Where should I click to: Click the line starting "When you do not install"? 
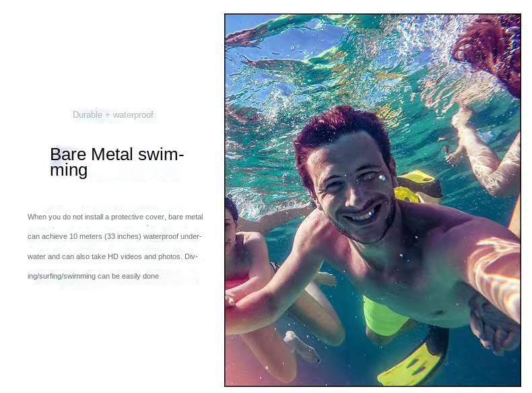click(x=115, y=217)
